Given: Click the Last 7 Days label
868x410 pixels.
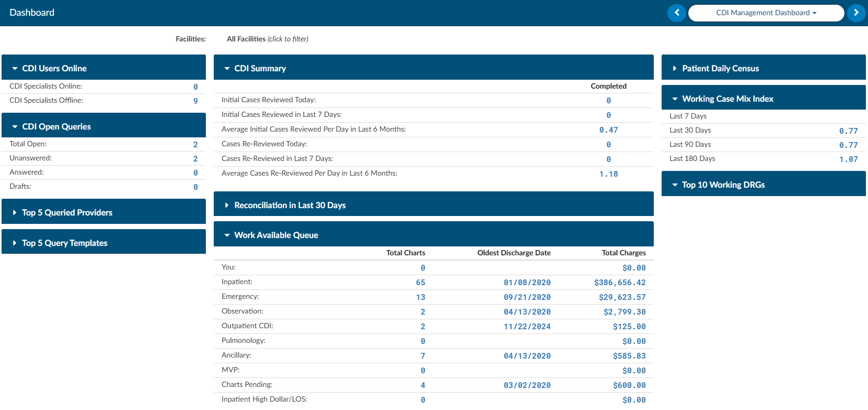Looking at the screenshot, I should click(x=688, y=116).
